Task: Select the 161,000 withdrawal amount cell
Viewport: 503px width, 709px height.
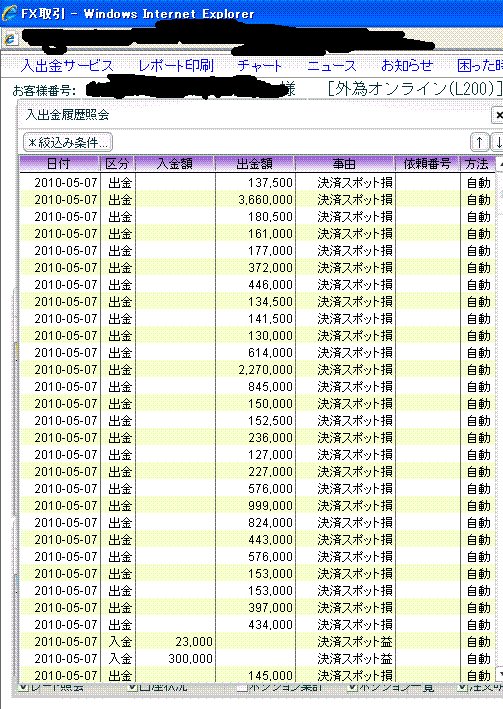Action: tap(255, 234)
